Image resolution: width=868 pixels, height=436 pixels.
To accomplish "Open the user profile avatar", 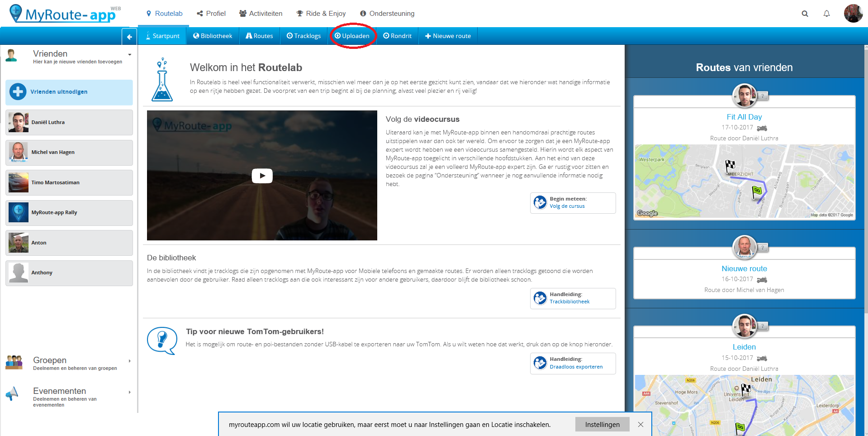I will [x=853, y=13].
